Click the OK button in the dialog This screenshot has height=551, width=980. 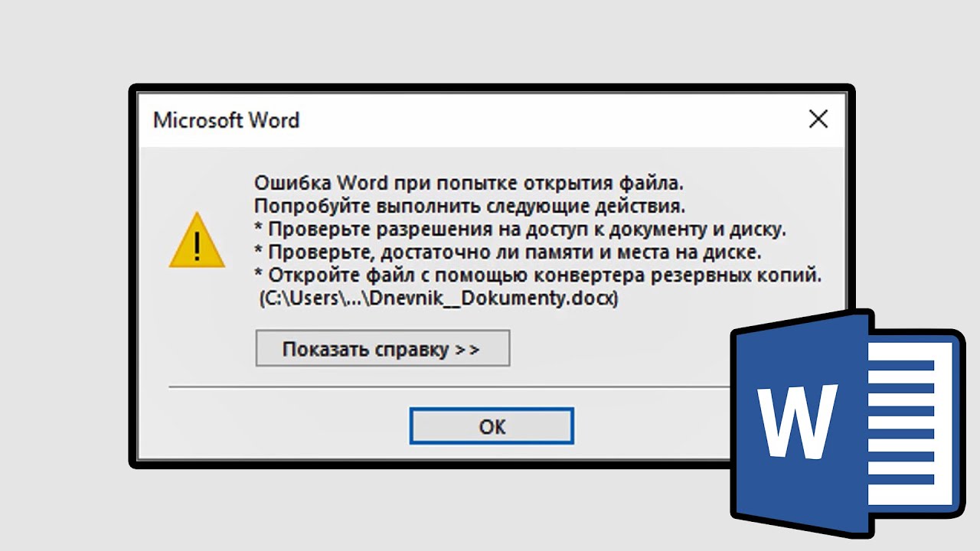pyautogui.click(x=492, y=426)
